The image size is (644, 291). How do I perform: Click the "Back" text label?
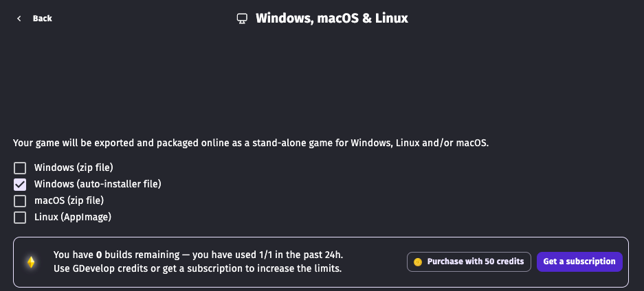tap(43, 19)
